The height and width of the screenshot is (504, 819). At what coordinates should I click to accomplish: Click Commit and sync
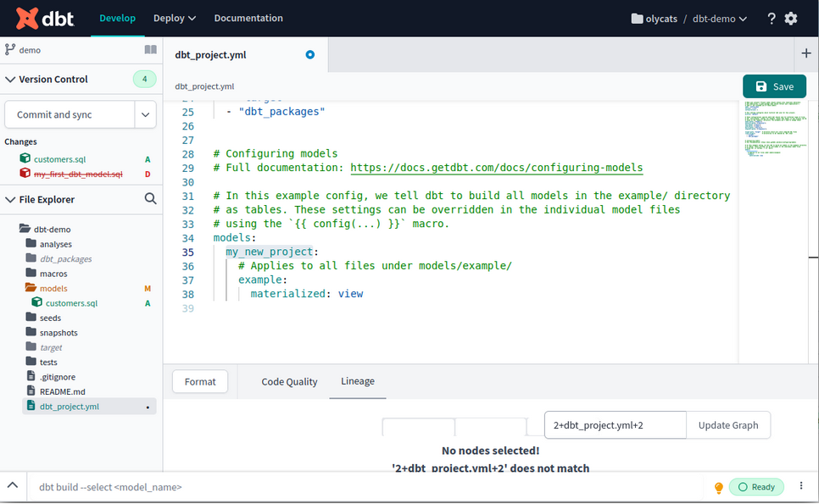click(70, 114)
